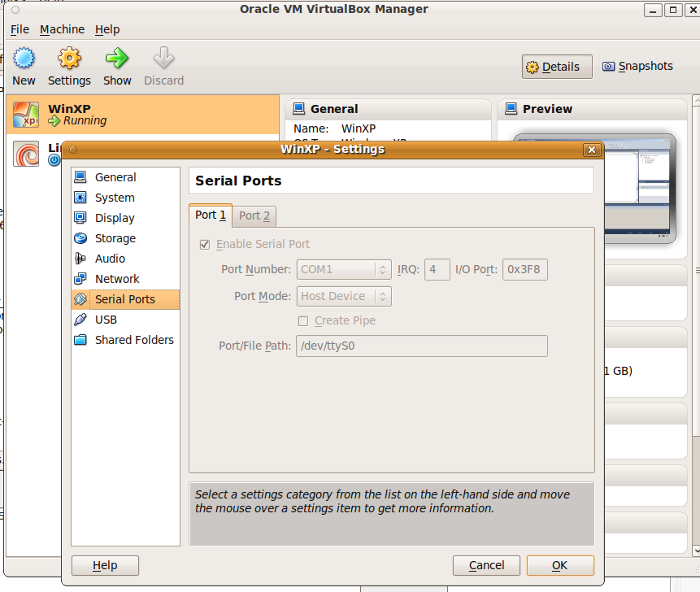Click the Details button in VirtualBox Manager
The height and width of the screenshot is (592, 700).
(x=557, y=67)
